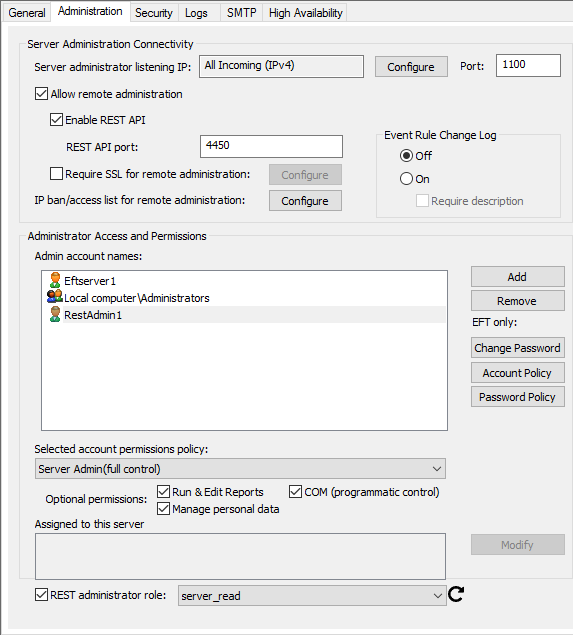This screenshot has width=573, height=635.
Task: Toggle Allow remote administration checkbox
Action: (x=41, y=94)
